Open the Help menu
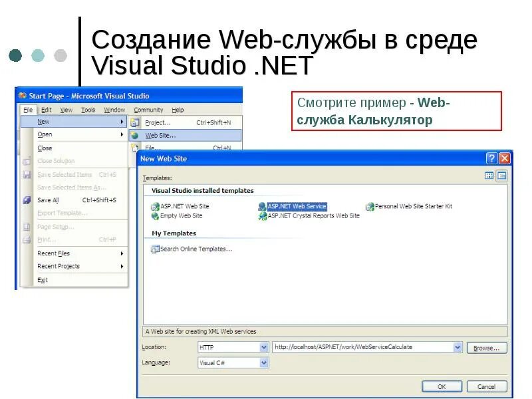 point(178,110)
